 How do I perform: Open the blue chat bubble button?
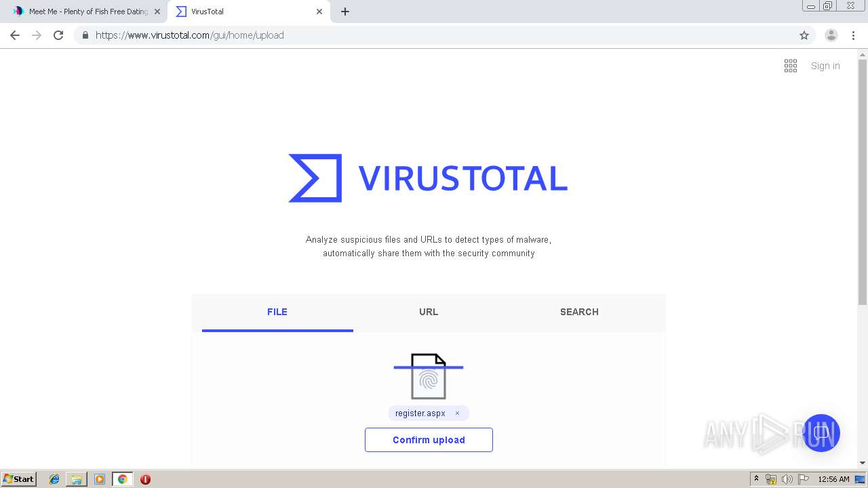[x=821, y=433]
